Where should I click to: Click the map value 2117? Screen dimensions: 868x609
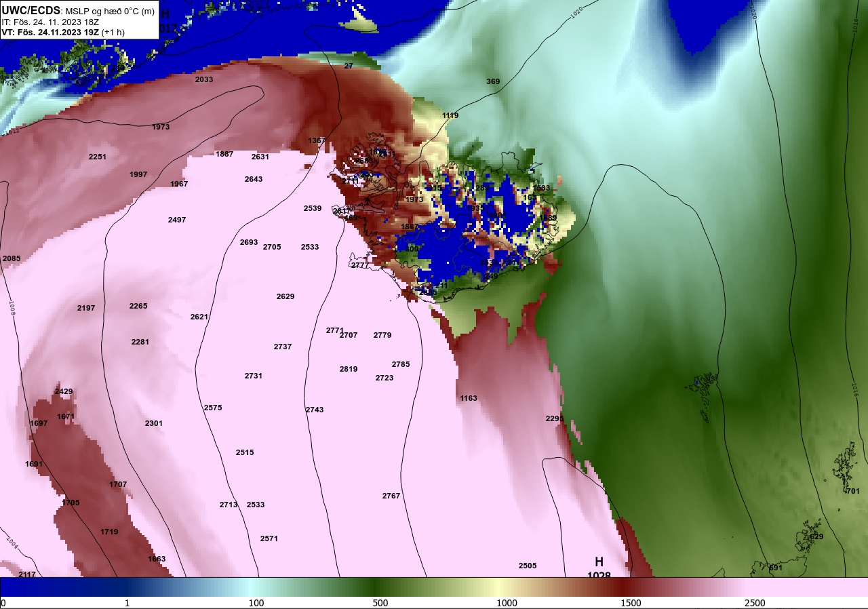(x=27, y=574)
